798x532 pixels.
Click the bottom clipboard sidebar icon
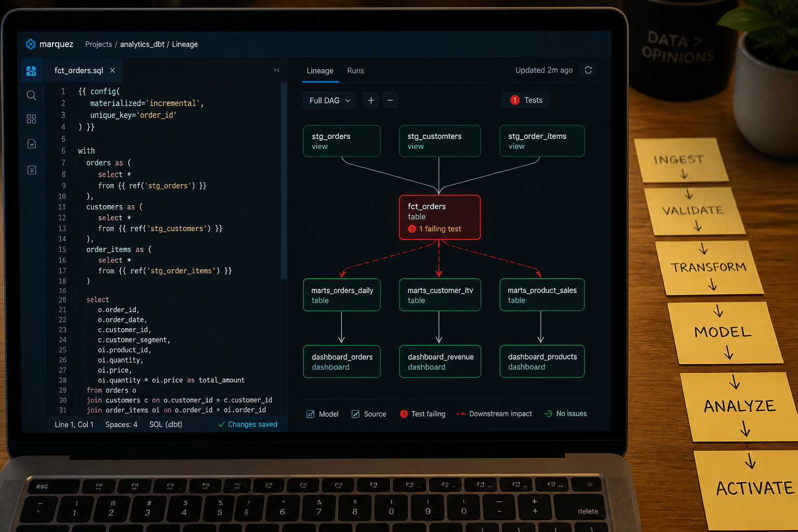click(x=32, y=169)
